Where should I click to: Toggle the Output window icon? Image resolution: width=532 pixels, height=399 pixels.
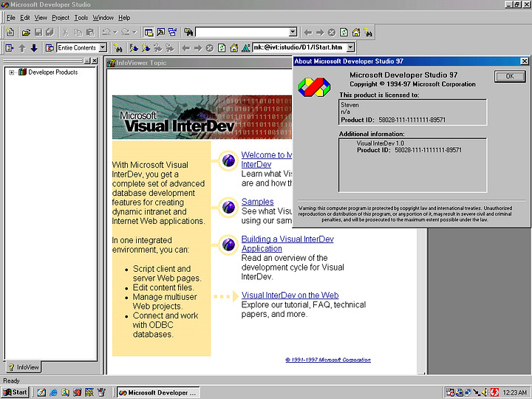[161, 33]
